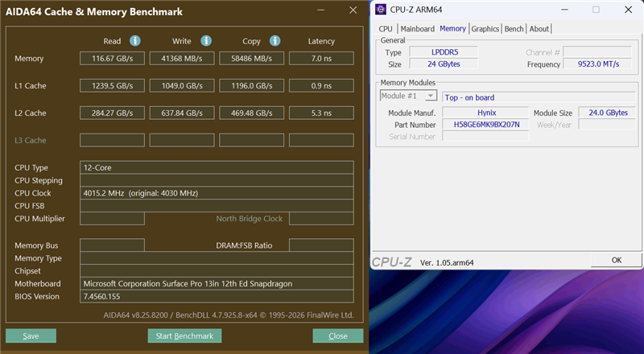
Task: Click the CPU-Z app icon in title bar
Action: click(381, 10)
